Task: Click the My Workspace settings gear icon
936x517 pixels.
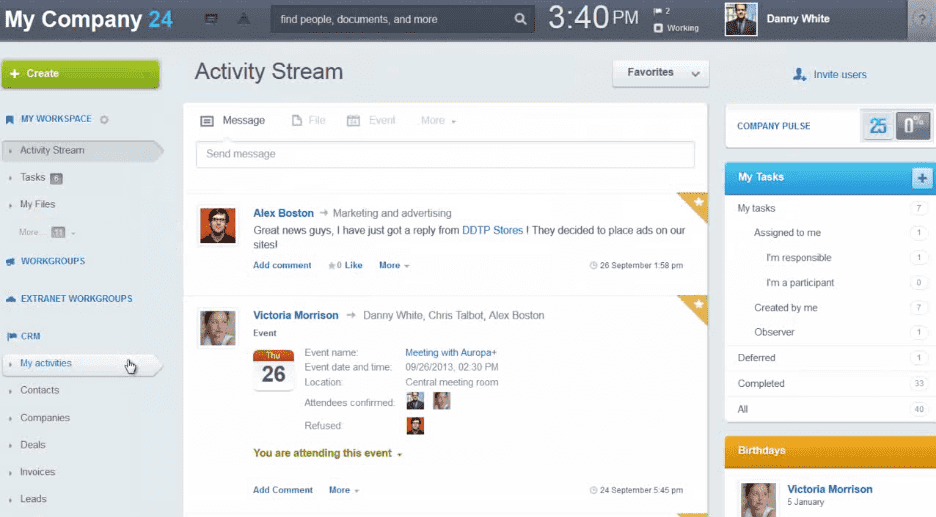Action: pos(104,120)
